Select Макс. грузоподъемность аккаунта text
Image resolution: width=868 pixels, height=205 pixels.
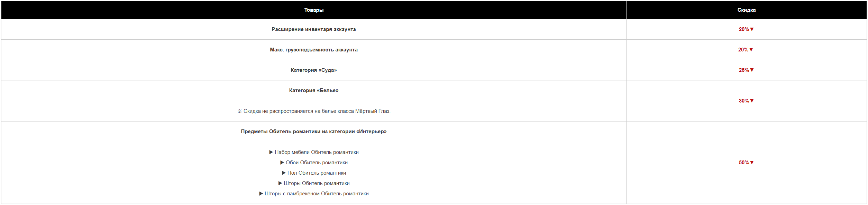coord(314,50)
